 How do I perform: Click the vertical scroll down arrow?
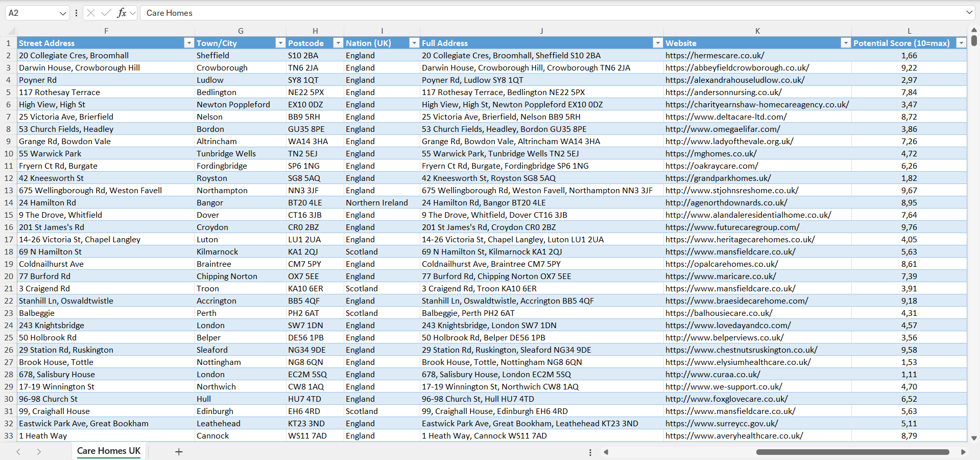974,438
